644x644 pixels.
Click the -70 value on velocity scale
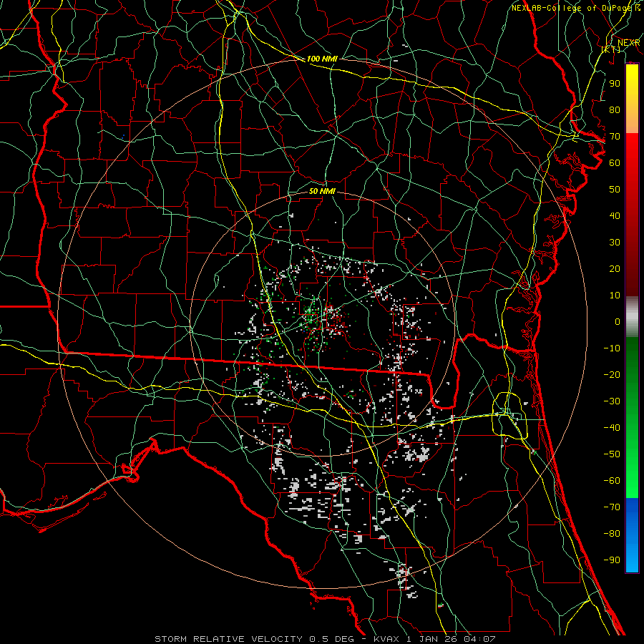[612, 507]
